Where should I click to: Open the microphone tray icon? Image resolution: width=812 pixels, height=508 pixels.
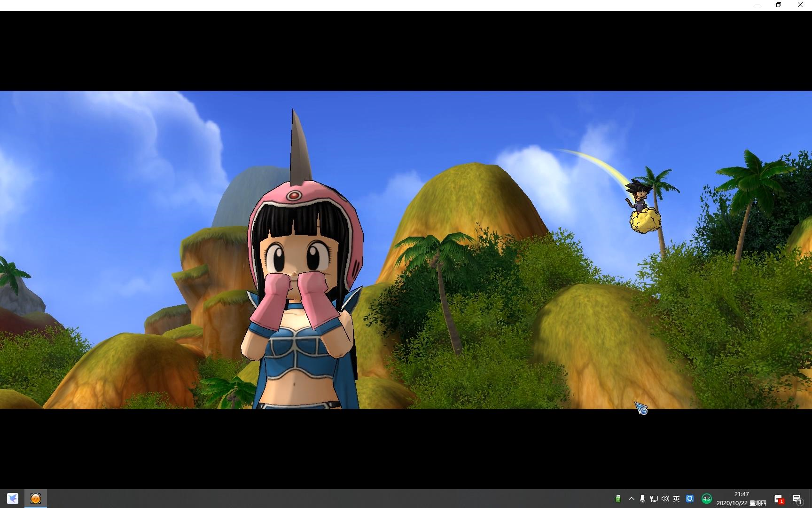(642, 499)
